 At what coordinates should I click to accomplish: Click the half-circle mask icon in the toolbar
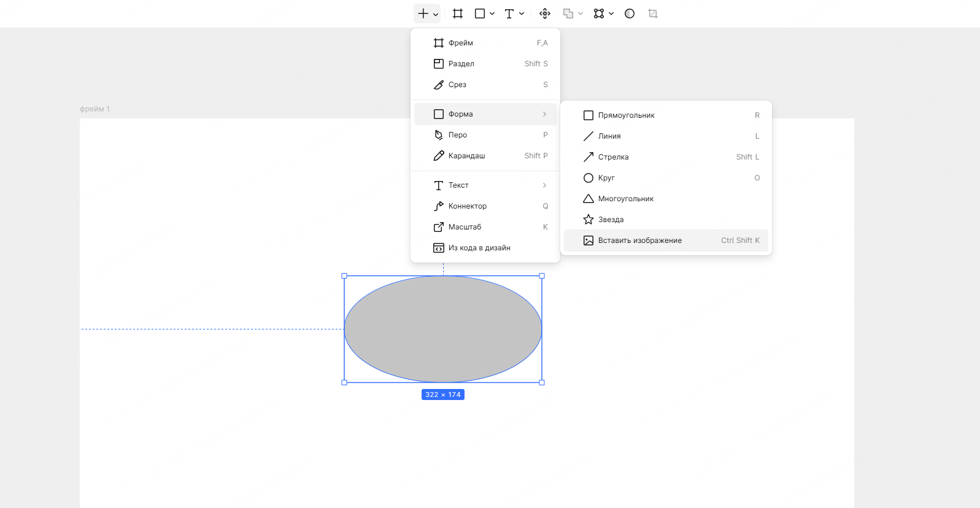click(630, 13)
